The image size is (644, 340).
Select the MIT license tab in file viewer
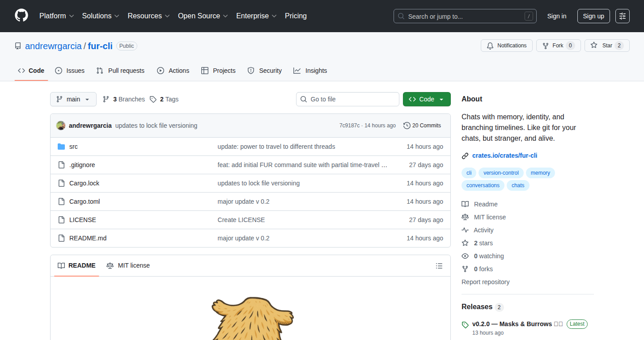tap(128, 266)
